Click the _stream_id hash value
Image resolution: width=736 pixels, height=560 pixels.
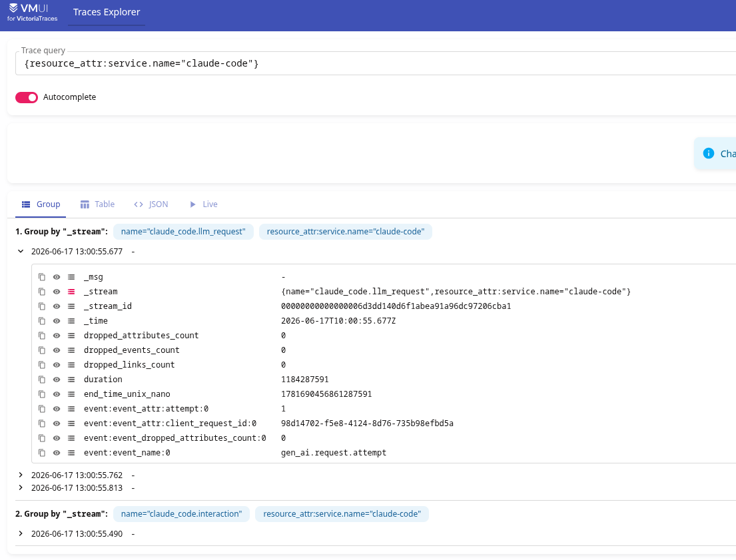click(x=396, y=306)
